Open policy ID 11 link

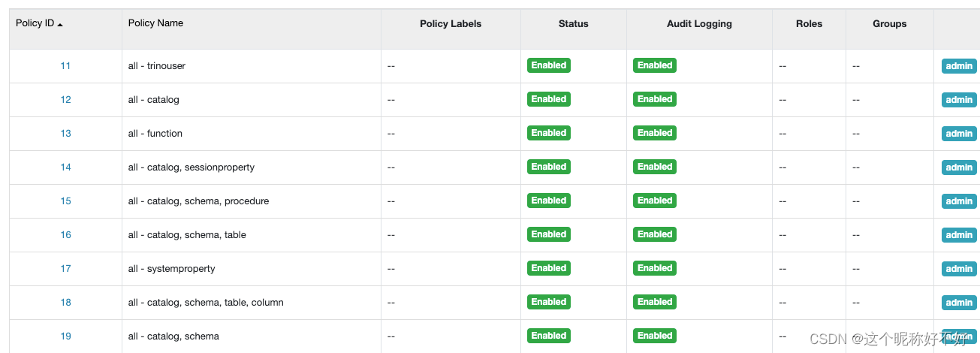coord(65,65)
